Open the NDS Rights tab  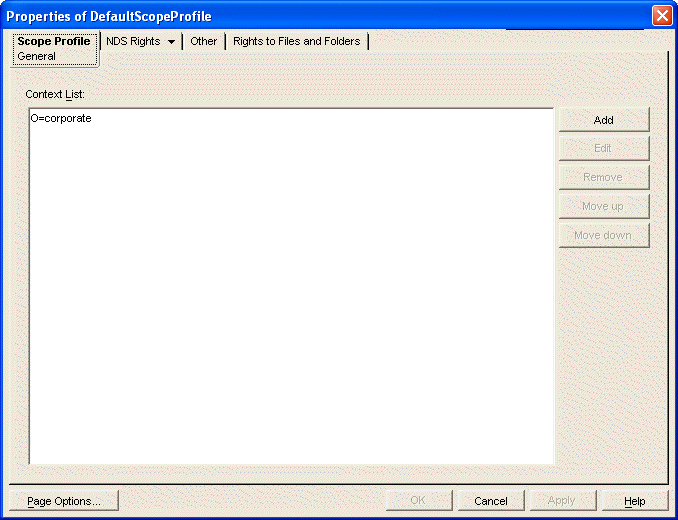coord(133,41)
